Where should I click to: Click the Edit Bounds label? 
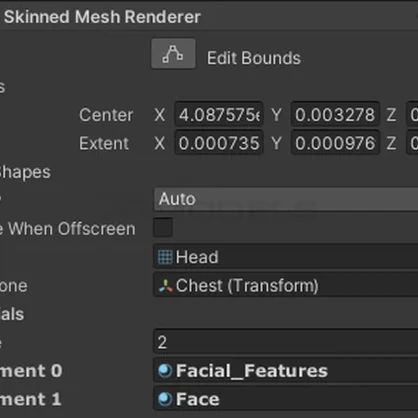[254, 58]
